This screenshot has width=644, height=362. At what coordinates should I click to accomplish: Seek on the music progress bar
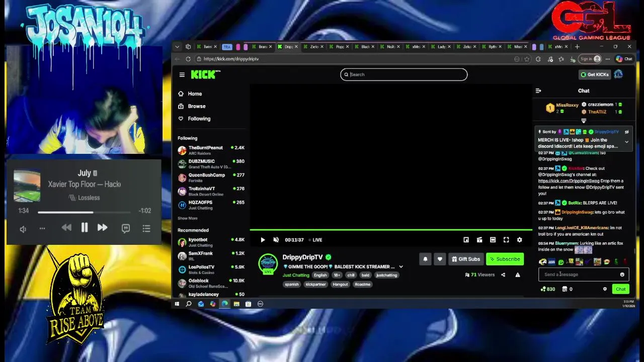pyautogui.click(x=85, y=212)
